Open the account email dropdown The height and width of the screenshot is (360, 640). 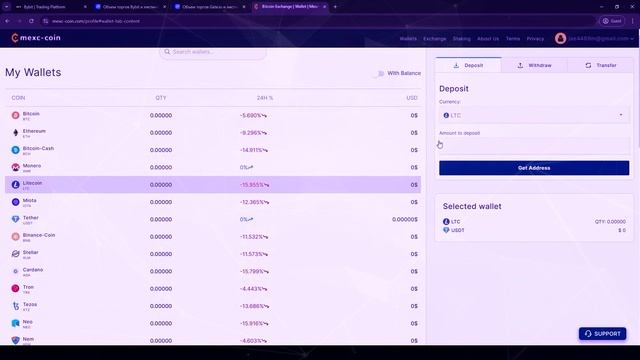pyautogui.click(x=601, y=38)
